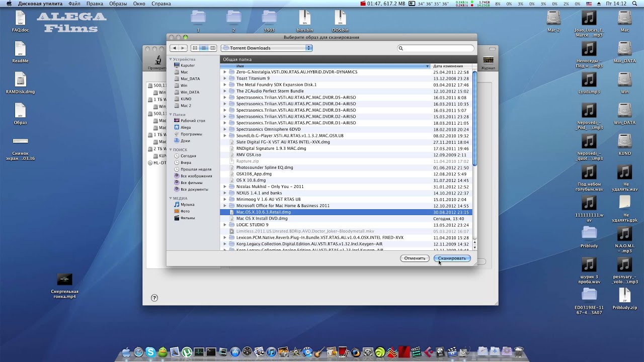This screenshot has width=644, height=362.
Task: Open the Файл menu
Action: (74, 4)
